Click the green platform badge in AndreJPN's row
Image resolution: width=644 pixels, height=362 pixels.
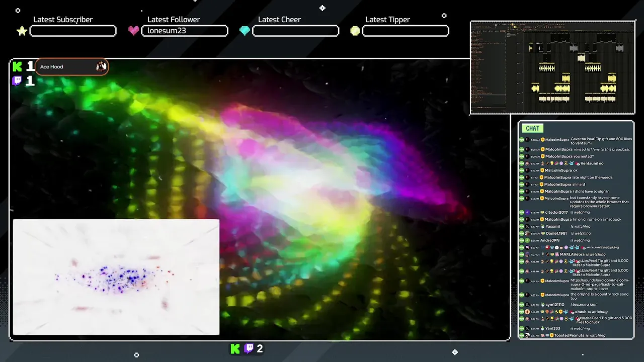[x=521, y=240]
